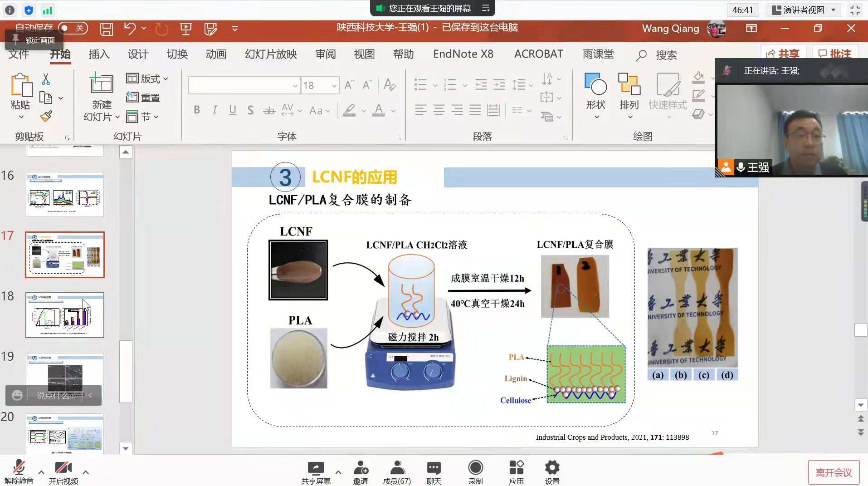Click the 录制 record icon
This screenshot has height=486, width=868.
475,471
